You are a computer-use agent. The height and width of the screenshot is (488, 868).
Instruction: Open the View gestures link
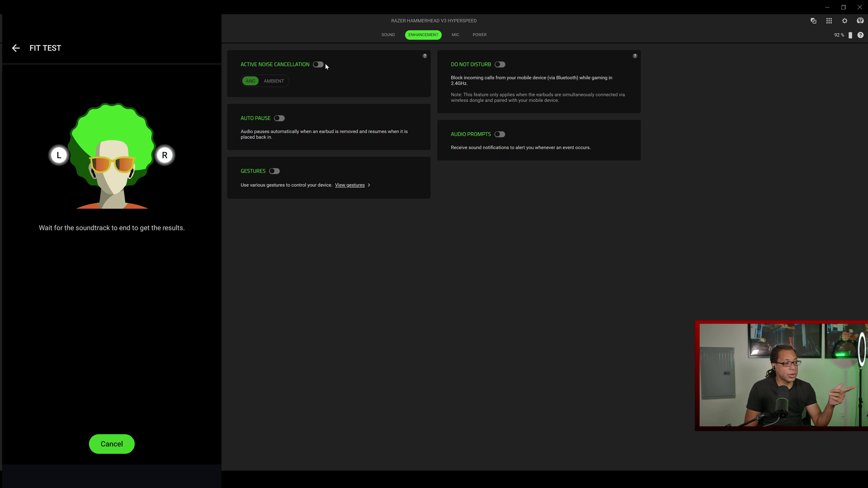350,185
